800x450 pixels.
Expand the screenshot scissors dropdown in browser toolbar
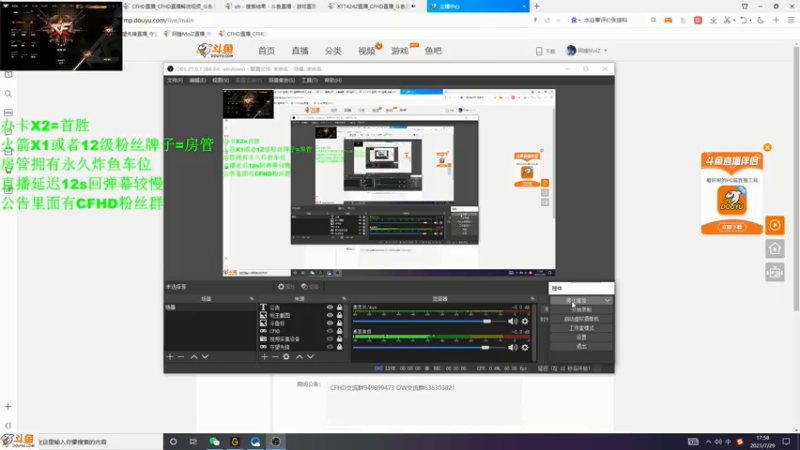[x=734, y=20]
